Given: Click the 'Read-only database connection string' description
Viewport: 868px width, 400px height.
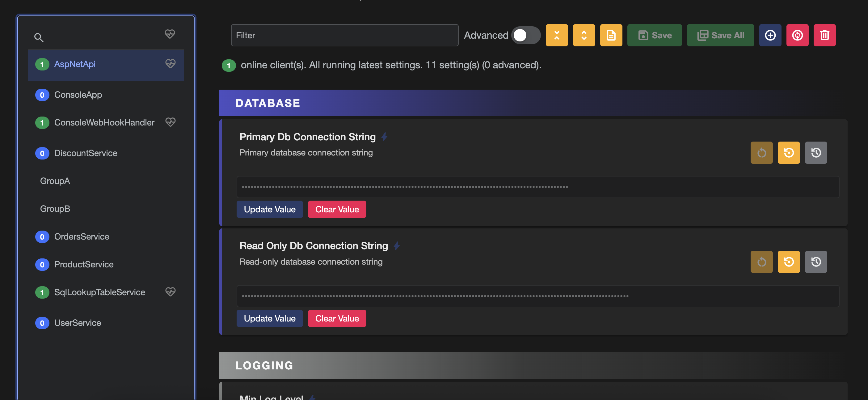Looking at the screenshot, I should pos(311,262).
